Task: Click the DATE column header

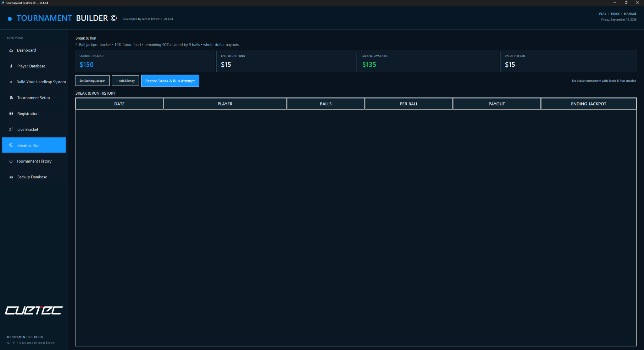Action: pyautogui.click(x=119, y=104)
